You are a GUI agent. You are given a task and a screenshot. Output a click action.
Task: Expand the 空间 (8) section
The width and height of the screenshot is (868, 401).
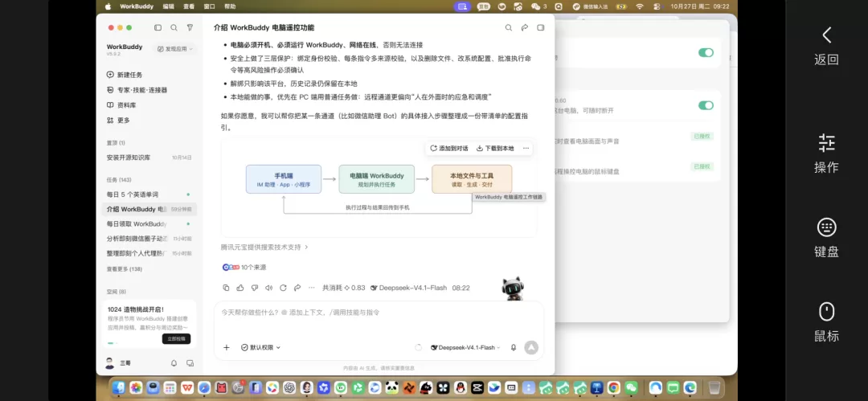tap(117, 292)
